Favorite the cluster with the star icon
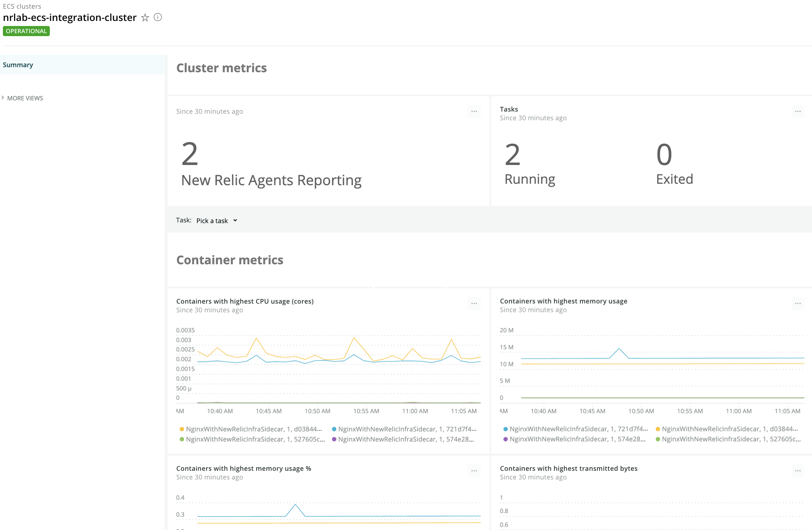Viewport: 812px width, 530px height. click(x=145, y=17)
